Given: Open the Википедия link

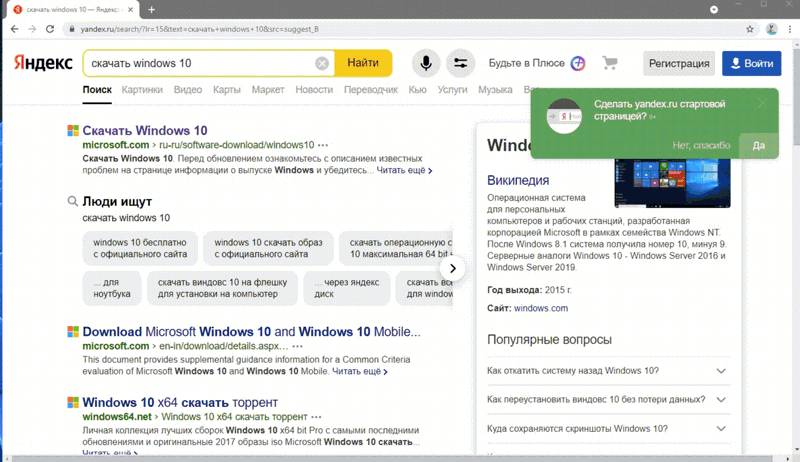Looking at the screenshot, I should click(518, 180).
